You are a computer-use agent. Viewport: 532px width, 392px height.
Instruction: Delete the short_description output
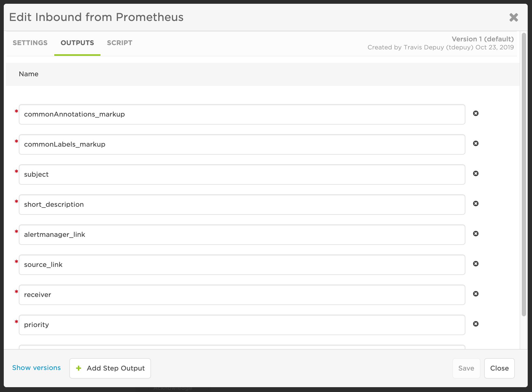[x=476, y=204]
